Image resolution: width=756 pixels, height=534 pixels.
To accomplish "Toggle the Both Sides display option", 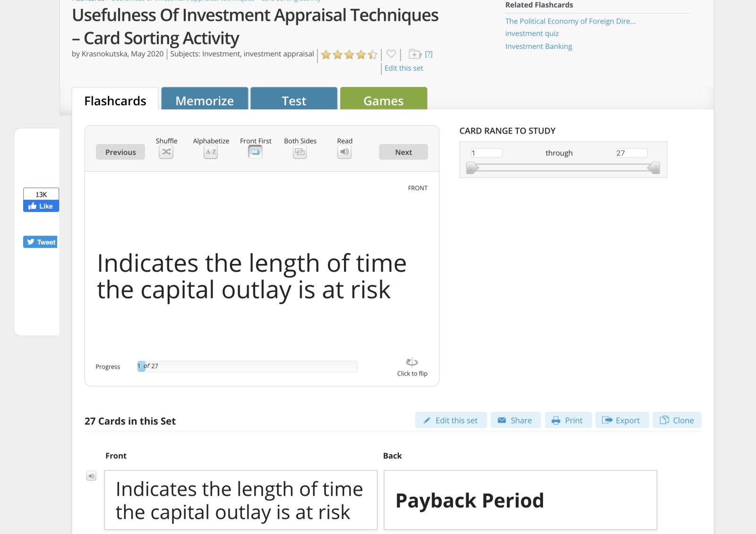I will 300,152.
